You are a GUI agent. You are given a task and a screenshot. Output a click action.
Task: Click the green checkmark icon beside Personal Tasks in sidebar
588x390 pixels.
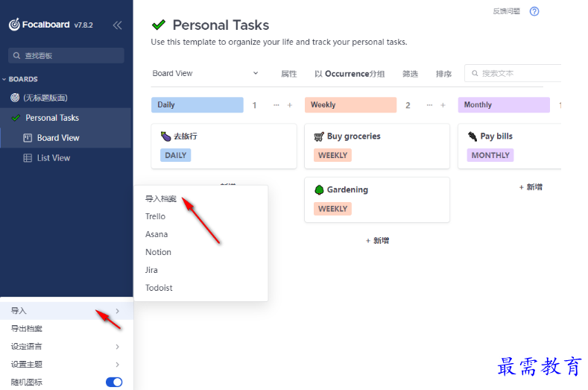tap(16, 118)
